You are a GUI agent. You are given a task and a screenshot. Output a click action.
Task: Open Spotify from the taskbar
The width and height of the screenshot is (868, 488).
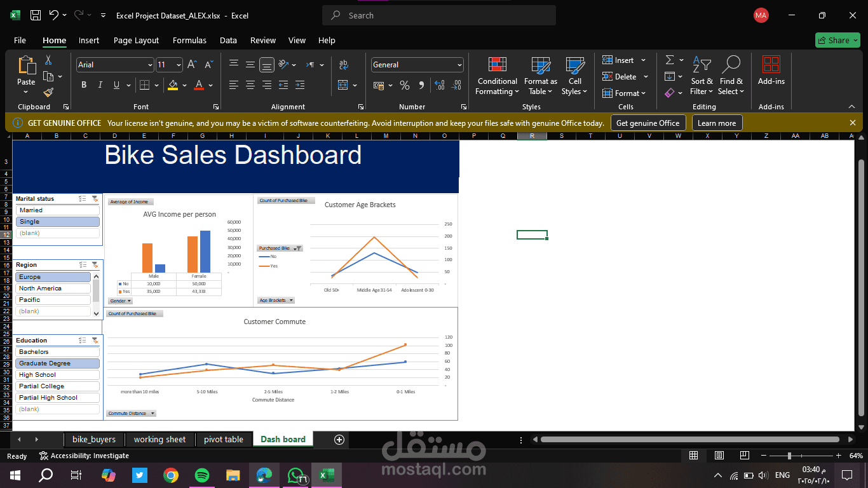point(201,475)
